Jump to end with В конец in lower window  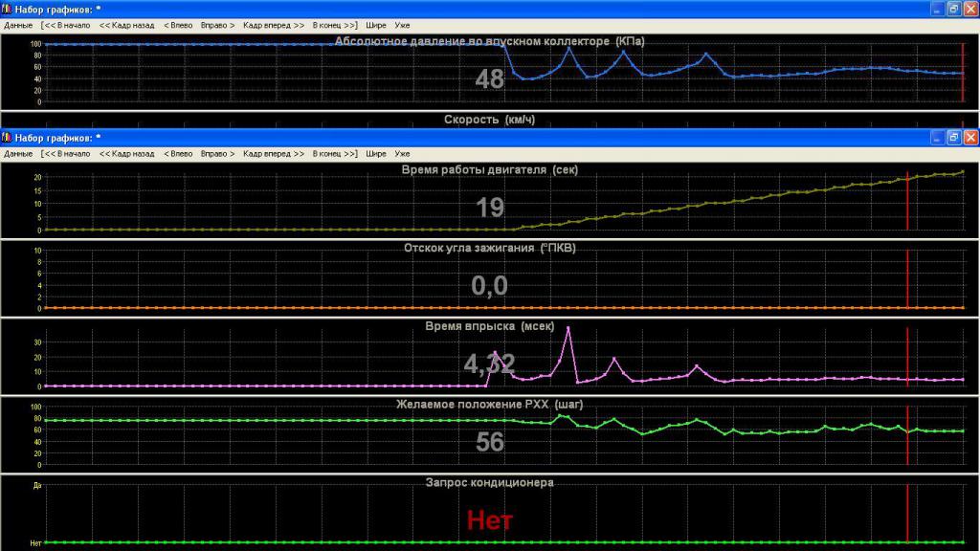coord(335,153)
